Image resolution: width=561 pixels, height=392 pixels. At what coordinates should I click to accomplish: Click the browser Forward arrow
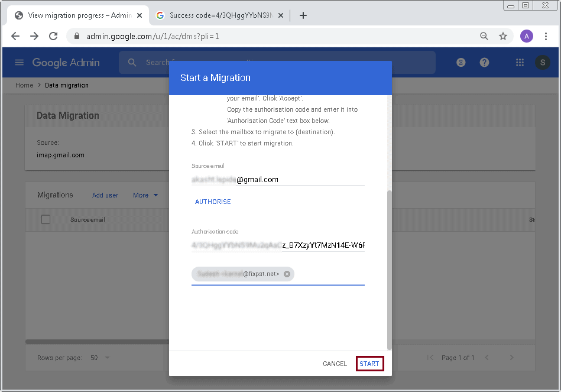click(34, 36)
